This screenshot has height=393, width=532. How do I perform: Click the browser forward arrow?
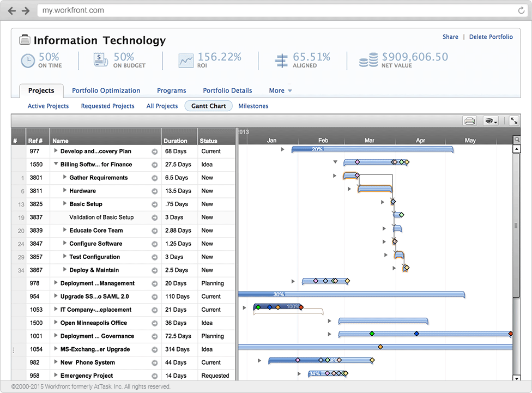[x=26, y=11]
